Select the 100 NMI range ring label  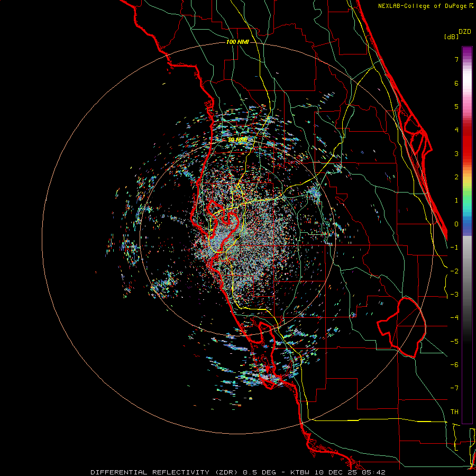click(237, 42)
